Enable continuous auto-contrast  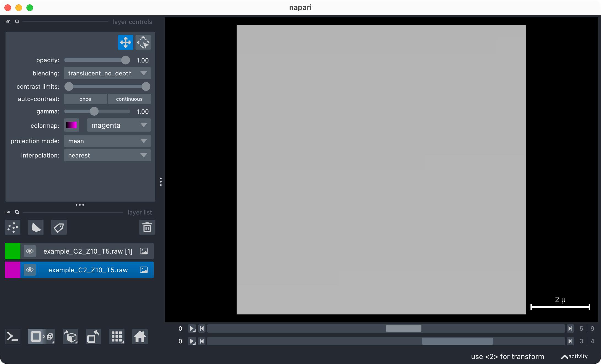click(x=129, y=99)
